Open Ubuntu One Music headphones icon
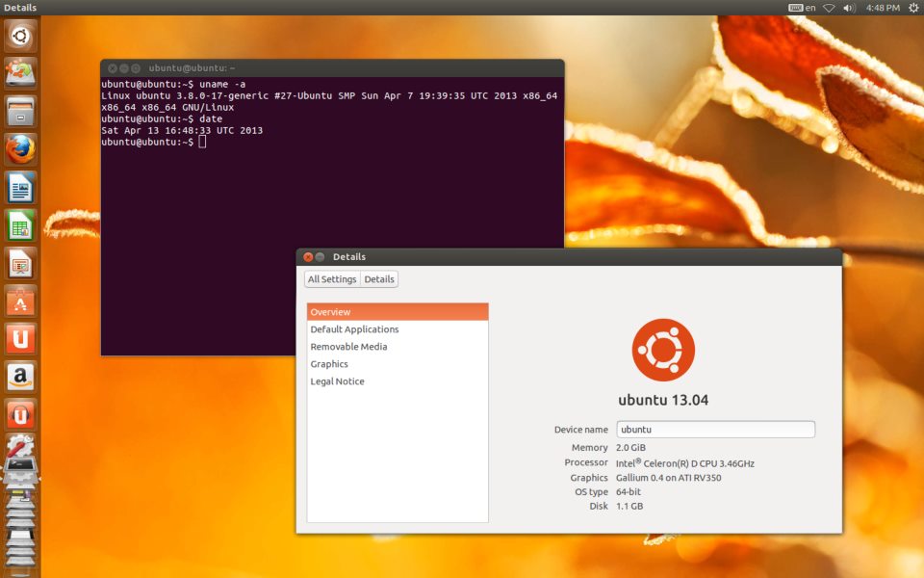 tap(20, 414)
